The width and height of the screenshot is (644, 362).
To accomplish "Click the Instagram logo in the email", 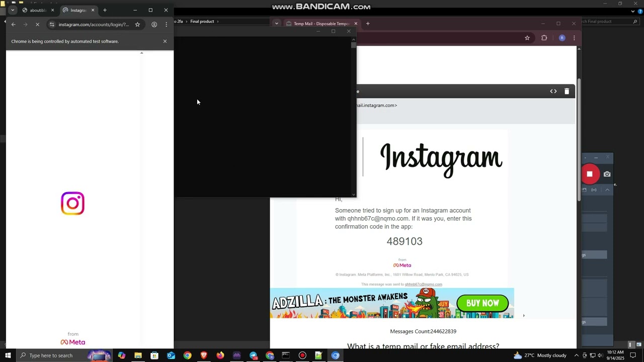I will (x=441, y=159).
